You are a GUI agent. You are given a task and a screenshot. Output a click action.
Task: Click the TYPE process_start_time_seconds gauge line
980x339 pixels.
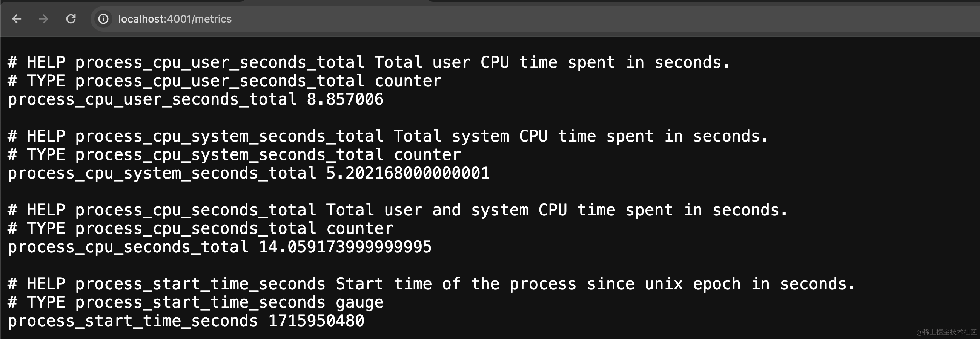coord(195,302)
